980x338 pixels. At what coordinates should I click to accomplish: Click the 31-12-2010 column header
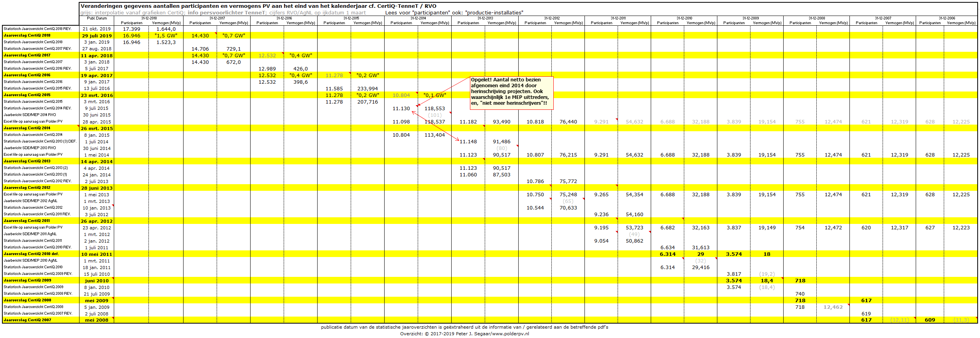point(684,18)
